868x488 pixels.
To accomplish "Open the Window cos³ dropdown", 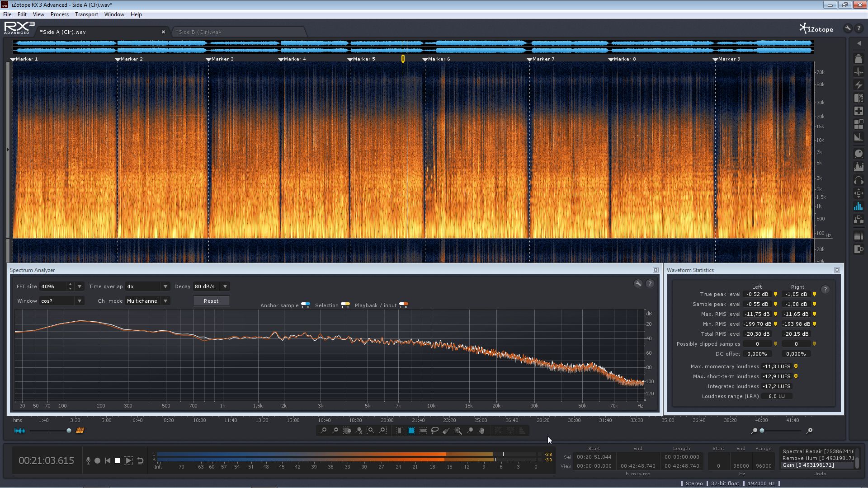I will pyautogui.click(x=61, y=301).
